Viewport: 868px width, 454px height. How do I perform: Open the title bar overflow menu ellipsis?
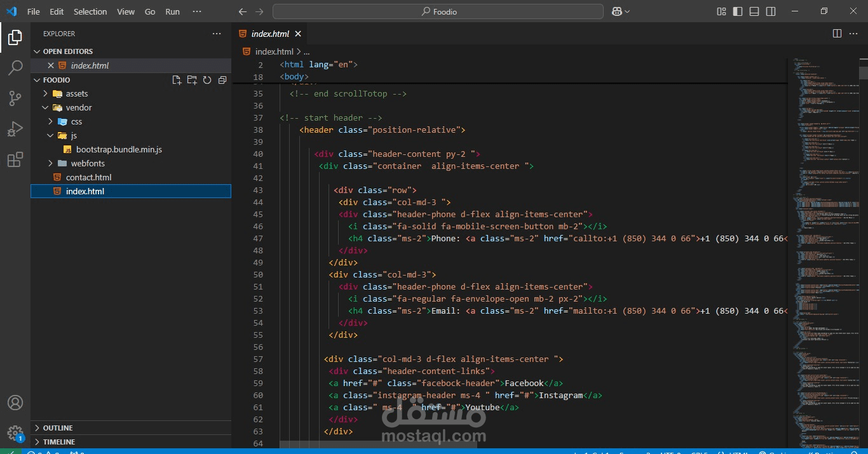click(x=197, y=11)
